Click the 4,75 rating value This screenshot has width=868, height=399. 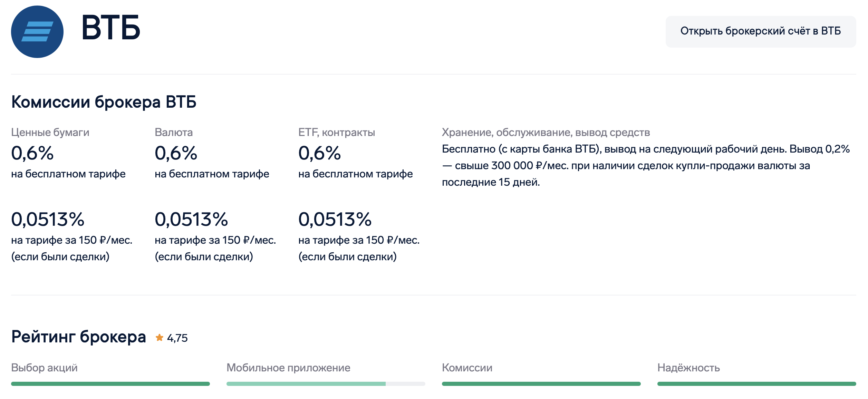pos(177,338)
